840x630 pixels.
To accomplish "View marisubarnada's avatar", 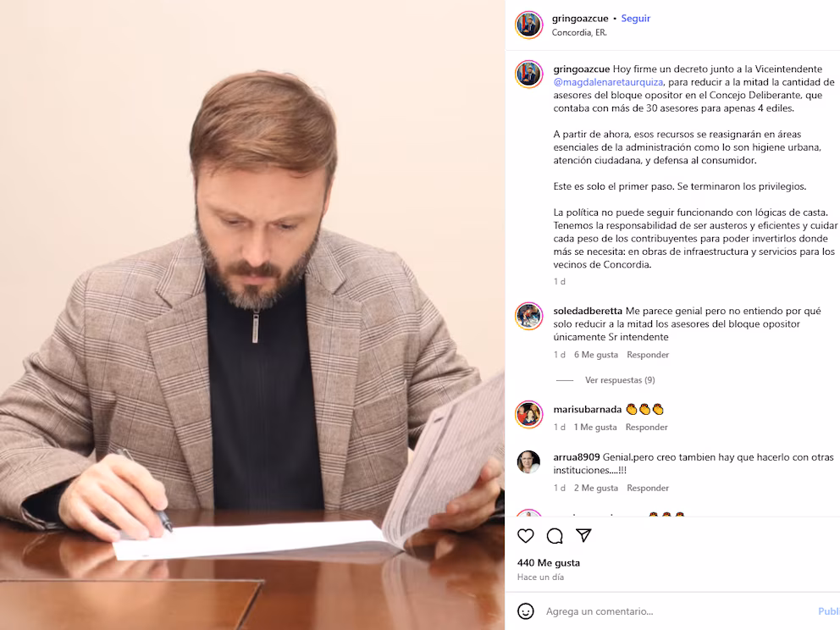I will point(528,415).
